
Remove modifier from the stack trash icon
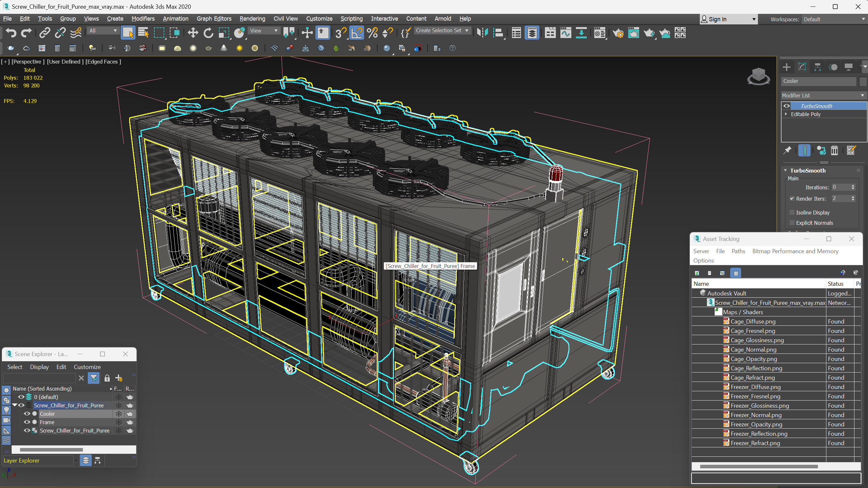[834, 151]
